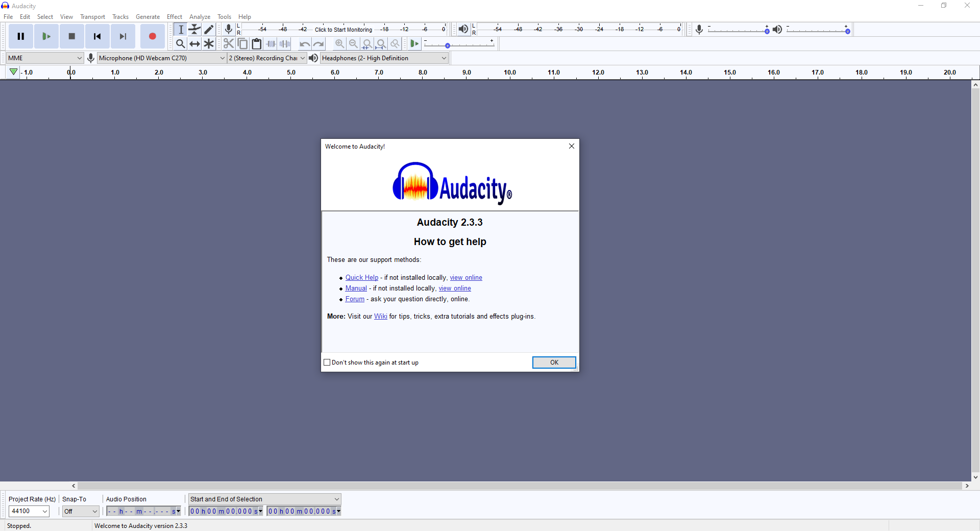Open the Generate menu

148,17
